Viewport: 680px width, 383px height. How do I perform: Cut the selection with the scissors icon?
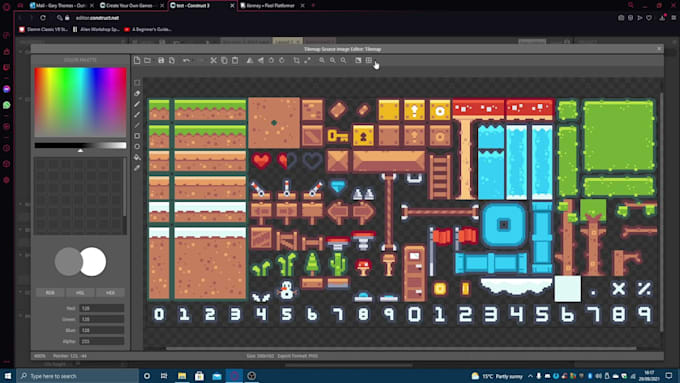(213, 60)
